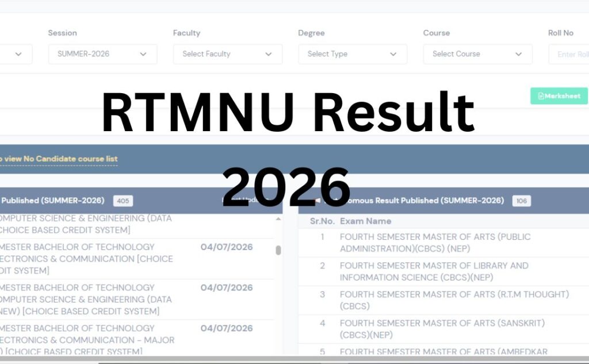Click the Exam Name column header

[x=365, y=221]
